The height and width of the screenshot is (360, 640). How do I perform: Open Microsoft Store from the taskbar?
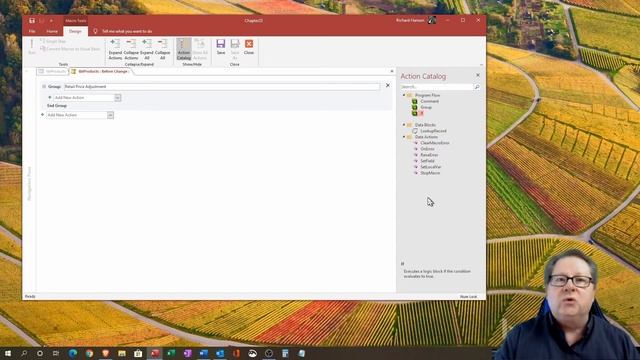pyautogui.click(x=138, y=353)
